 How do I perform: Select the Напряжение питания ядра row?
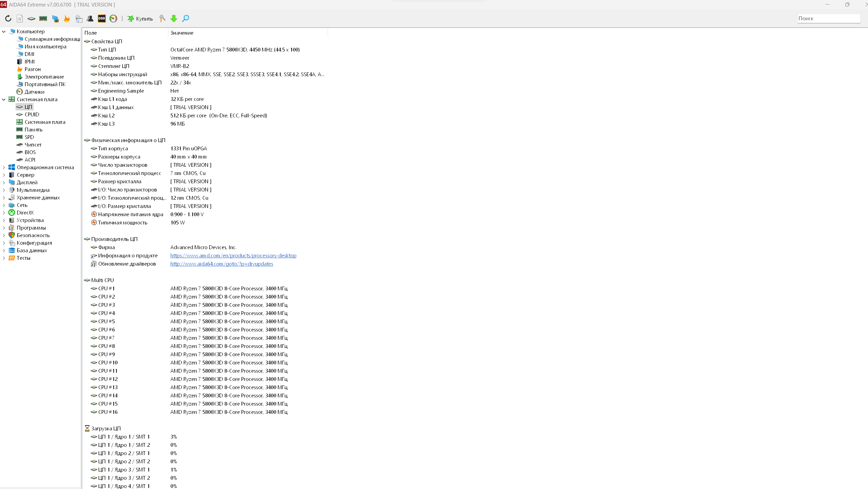(x=205, y=214)
